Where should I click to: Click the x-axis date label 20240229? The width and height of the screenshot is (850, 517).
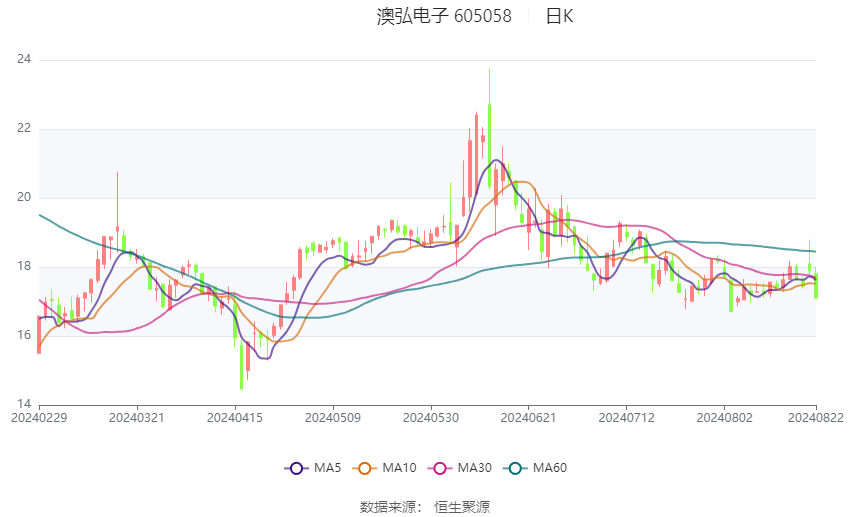point(39,418)
